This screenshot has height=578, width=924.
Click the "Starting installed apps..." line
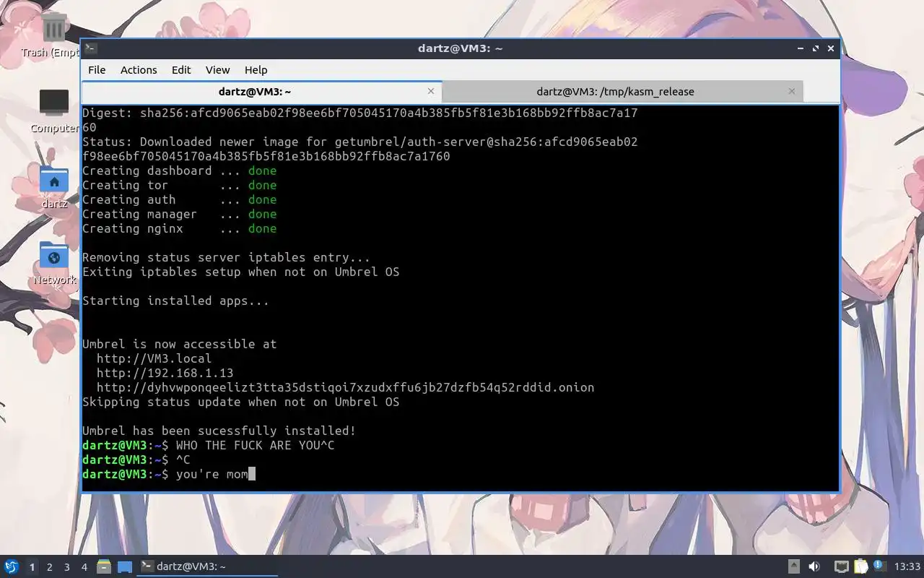(x=175, y=301)
